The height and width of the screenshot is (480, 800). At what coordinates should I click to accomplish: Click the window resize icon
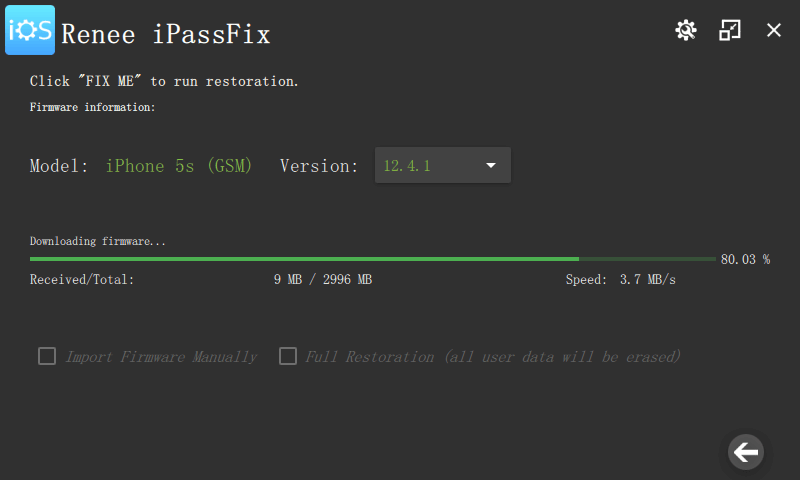point(730,30)
